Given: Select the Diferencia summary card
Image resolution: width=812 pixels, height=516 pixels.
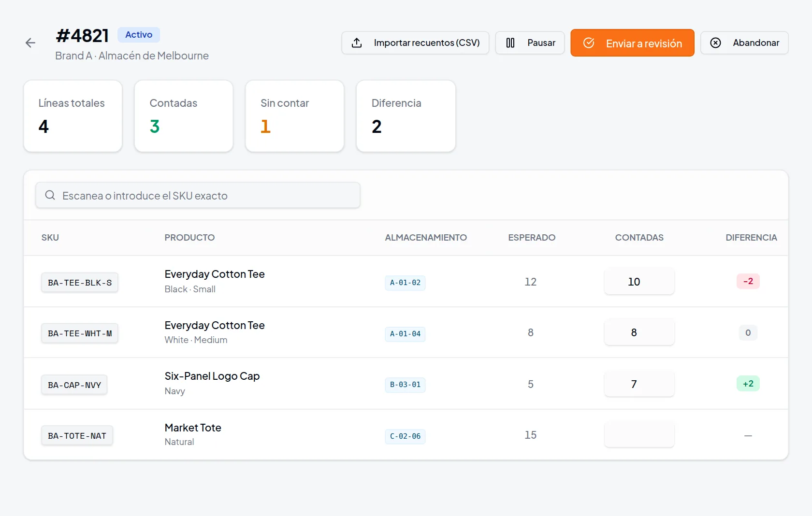Looking at the screenshot, I should pyautogui.click(x=406, y=116).
